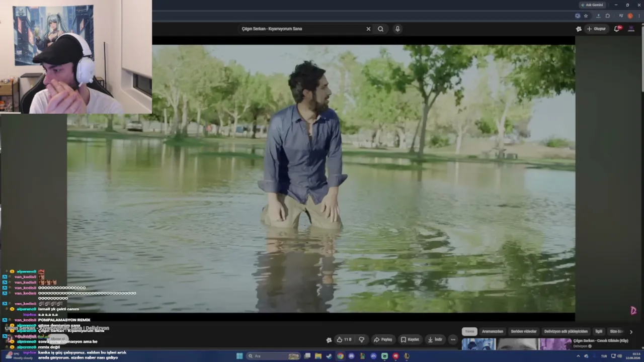Open Discord from the taskbar
644x362 pixels.
(x=351, y=356)
